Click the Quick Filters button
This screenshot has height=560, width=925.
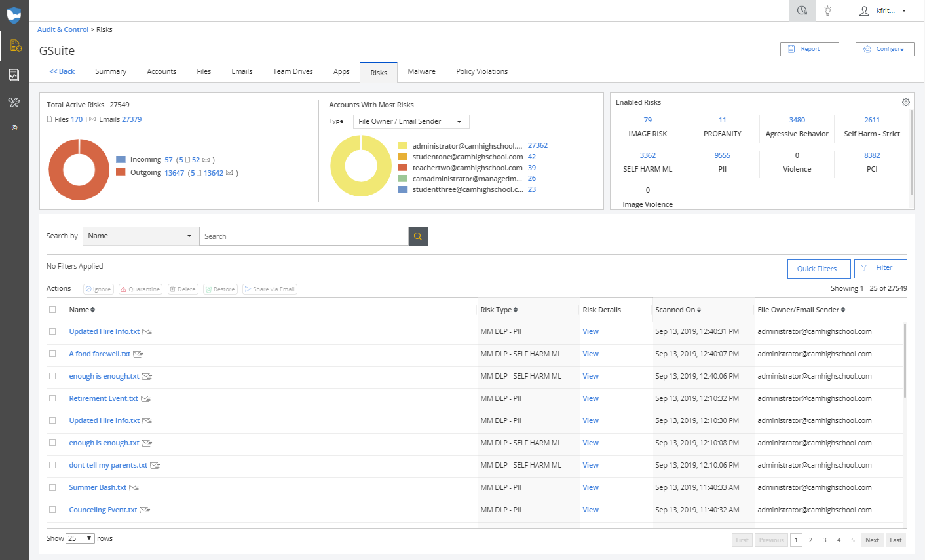[818, 269]
